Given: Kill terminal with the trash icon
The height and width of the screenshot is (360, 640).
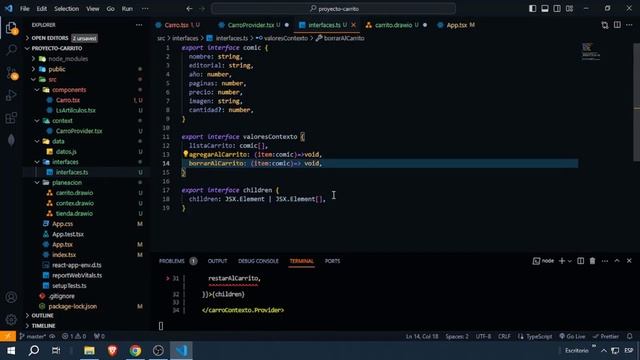Looking at the screenshot, I should [x=592, y=261].
